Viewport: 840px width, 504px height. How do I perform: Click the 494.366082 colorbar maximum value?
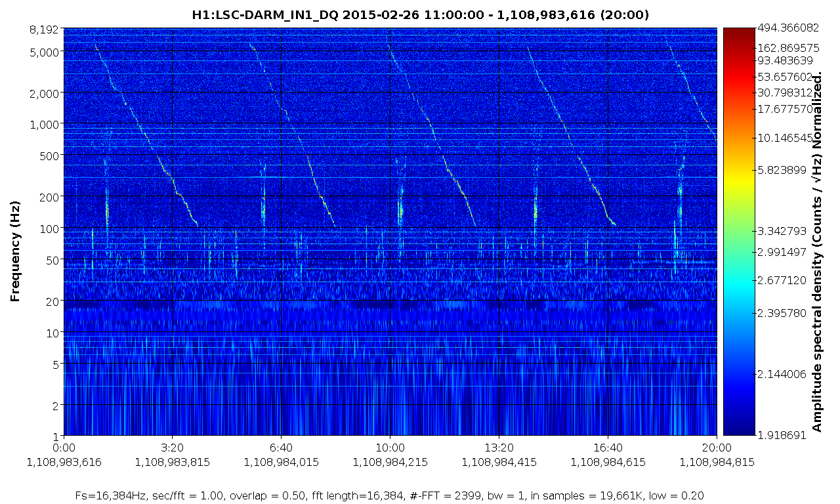pyautogui.click(x=788, y=28)
